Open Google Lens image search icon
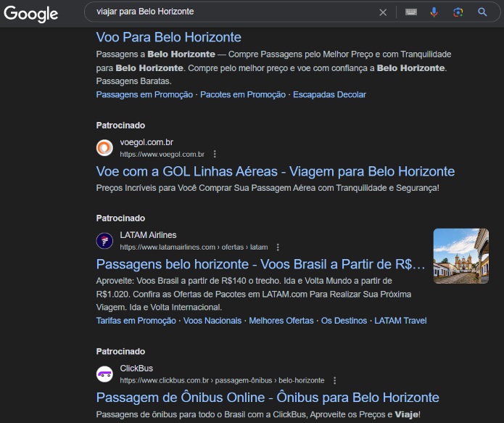The image size is (504, 423). [458, 12]
